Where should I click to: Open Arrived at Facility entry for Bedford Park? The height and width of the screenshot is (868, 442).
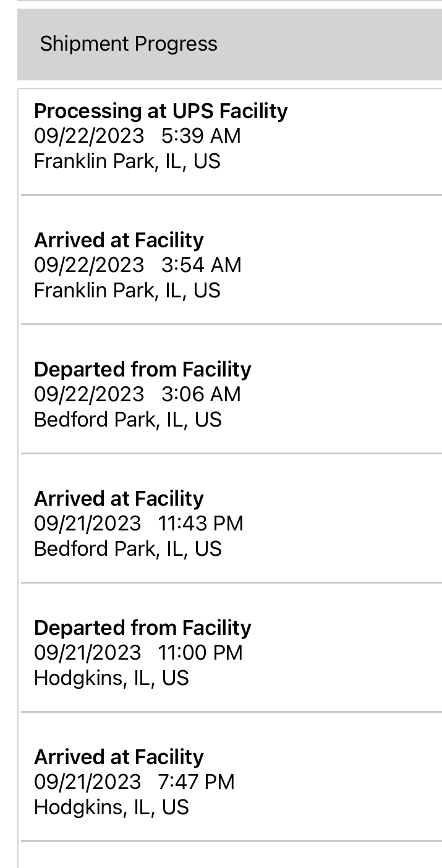click(x=119, y=498)
